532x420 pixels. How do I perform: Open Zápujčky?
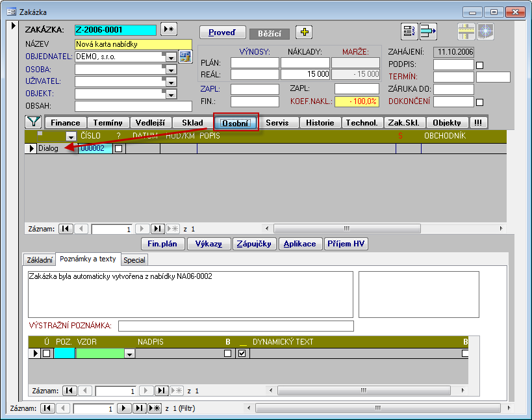point(254,244)
